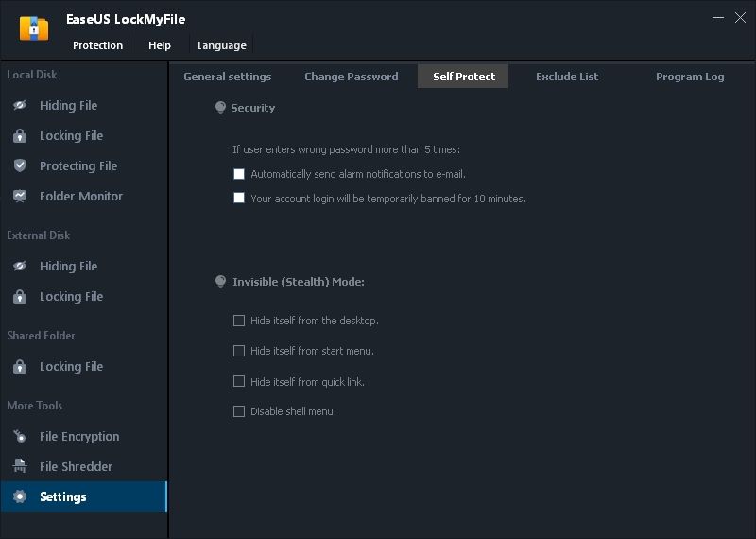Click the EaseUS LockMyFile folder logo icon

coord(34,29)
